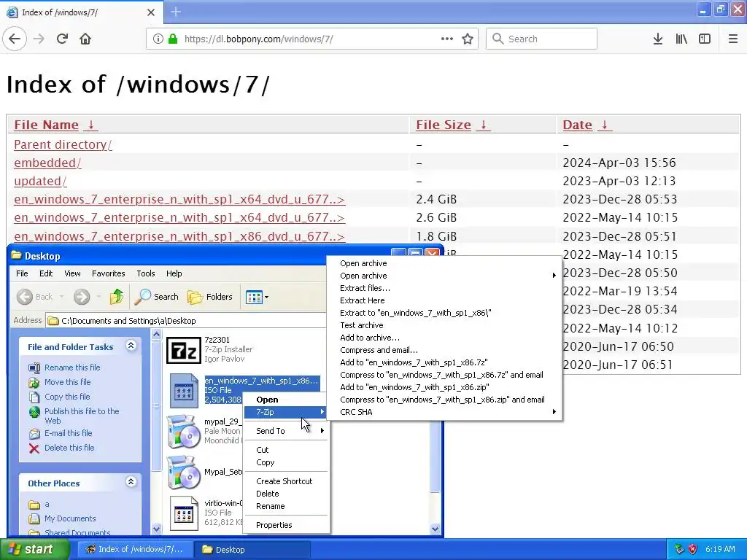This screenshot has width=747, height=560.
Task: Open the browser downloads arrow icon
Action: (x=657, y=39)
